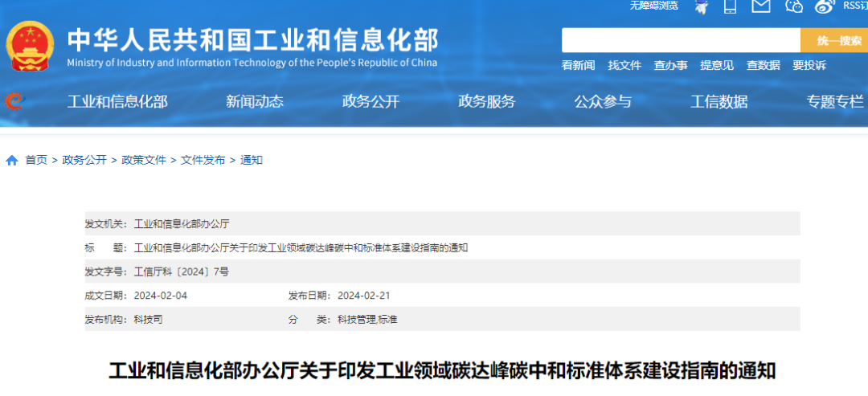Open the 找文件 quick link

coord(624,65)
